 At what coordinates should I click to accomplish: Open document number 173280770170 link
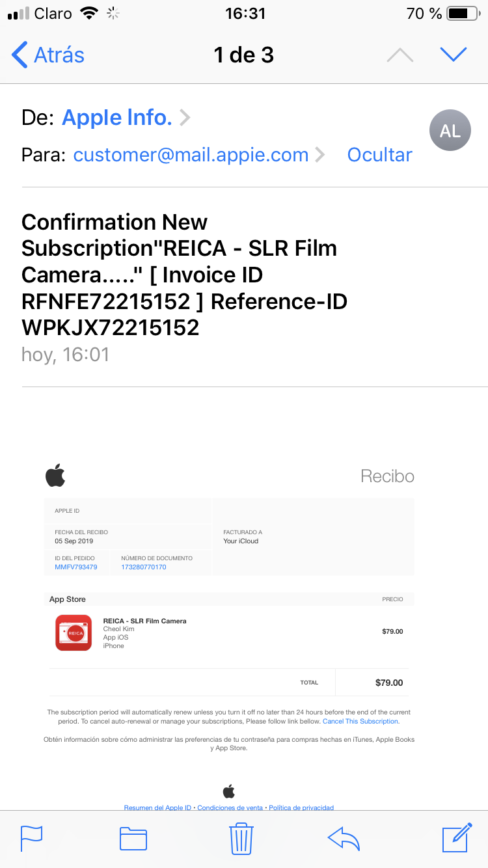[x=144, y=567]
